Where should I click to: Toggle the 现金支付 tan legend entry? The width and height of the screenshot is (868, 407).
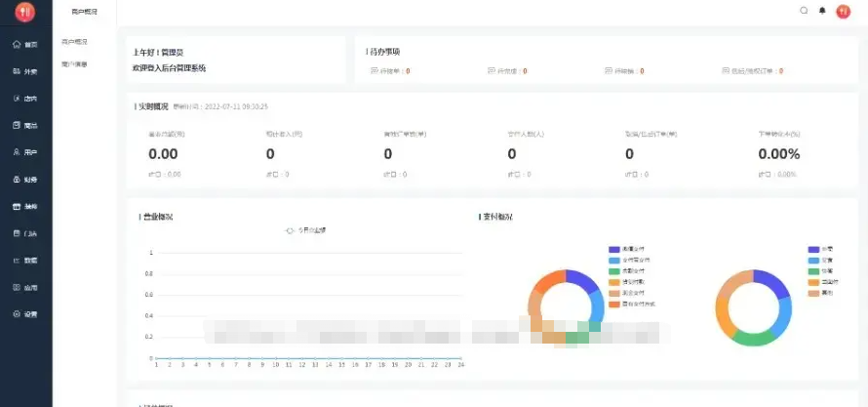pos(627,293)
